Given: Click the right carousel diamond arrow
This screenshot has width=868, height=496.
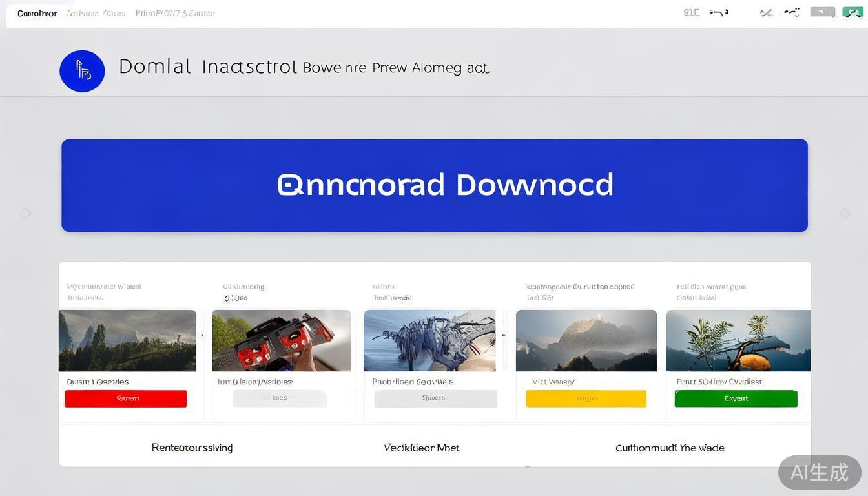Looking at the screenshot, I should [845, 213].
